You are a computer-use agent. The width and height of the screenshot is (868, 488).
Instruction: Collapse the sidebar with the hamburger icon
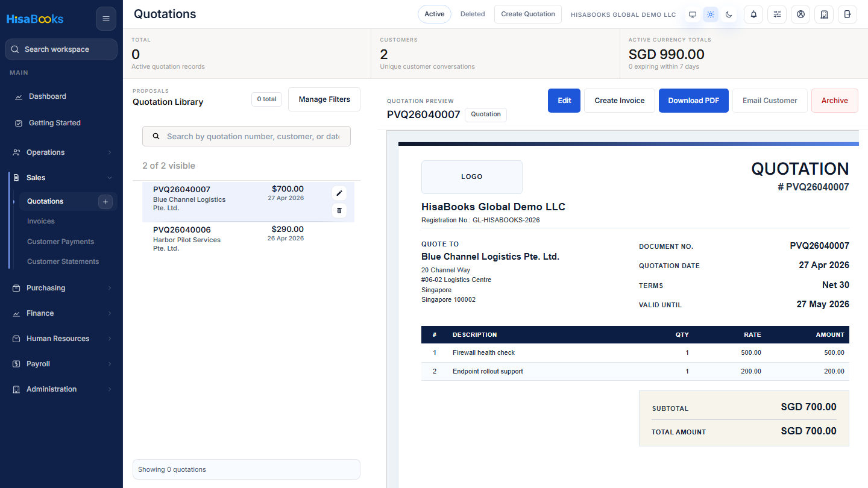(106, 19)
